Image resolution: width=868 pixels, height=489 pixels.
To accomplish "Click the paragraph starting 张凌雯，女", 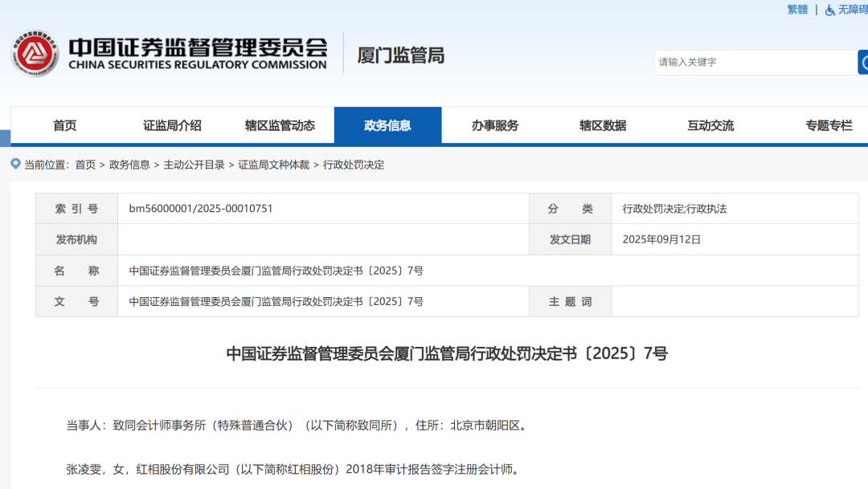I will pos(295,469).
